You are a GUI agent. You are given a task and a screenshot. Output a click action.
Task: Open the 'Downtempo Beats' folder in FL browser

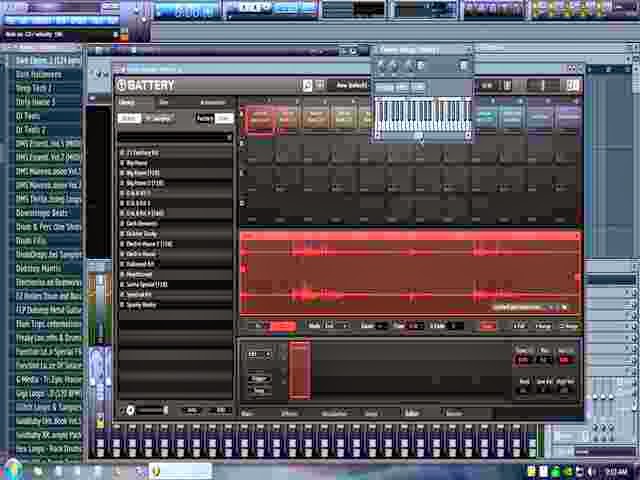click(42, 213)
